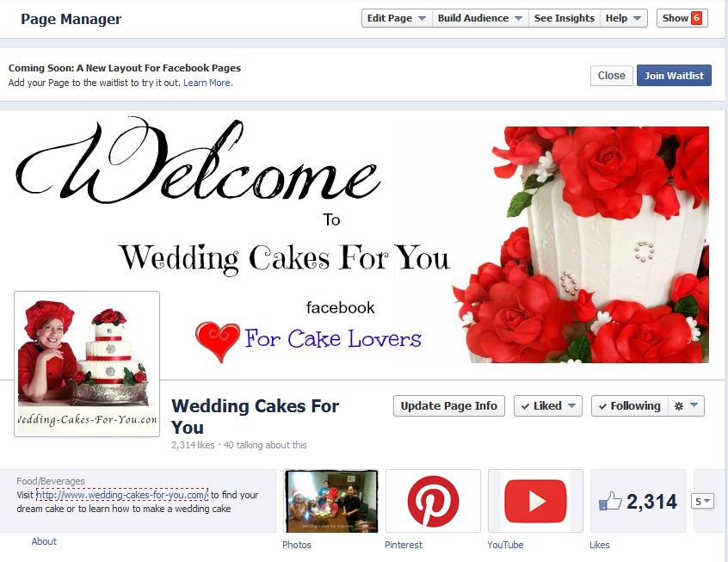Click the Pinterest label link
The image size is (728, 562).
coord(404,545)
